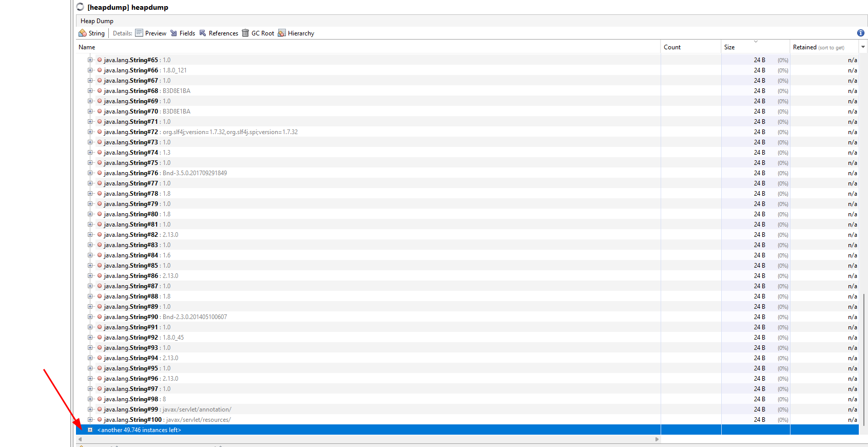The image size is (868, 447).
Task: Click the GC Root trash bin icon
Action: coord(245,33)
